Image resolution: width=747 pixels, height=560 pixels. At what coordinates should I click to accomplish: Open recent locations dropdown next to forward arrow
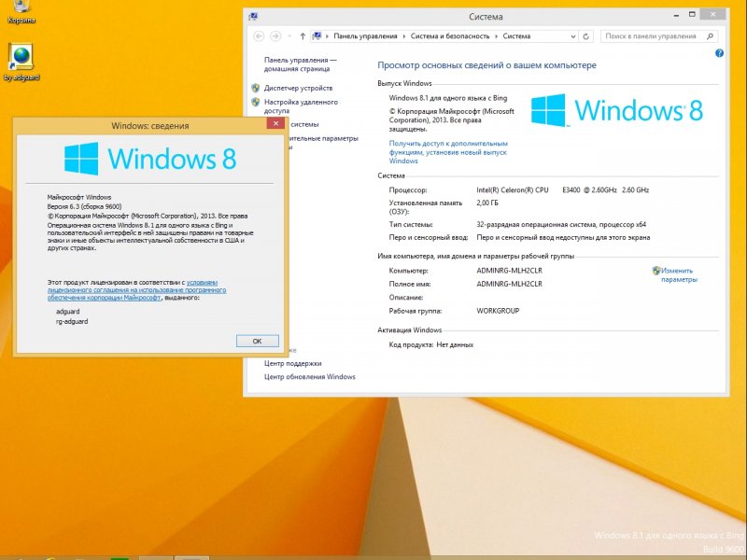pyautogui.click(x=289, y=36)
